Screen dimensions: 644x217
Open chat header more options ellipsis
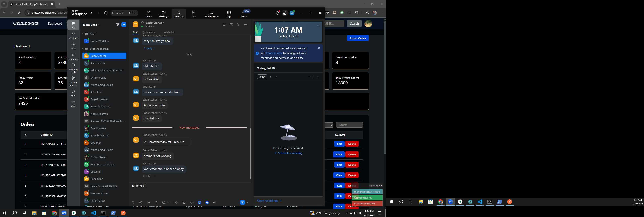tap(245, 25)
